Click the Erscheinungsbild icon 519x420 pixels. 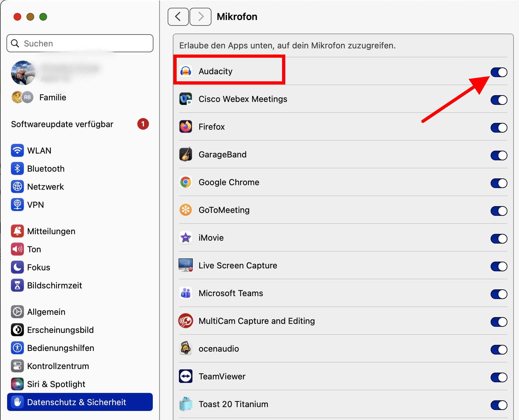[17, 330]
